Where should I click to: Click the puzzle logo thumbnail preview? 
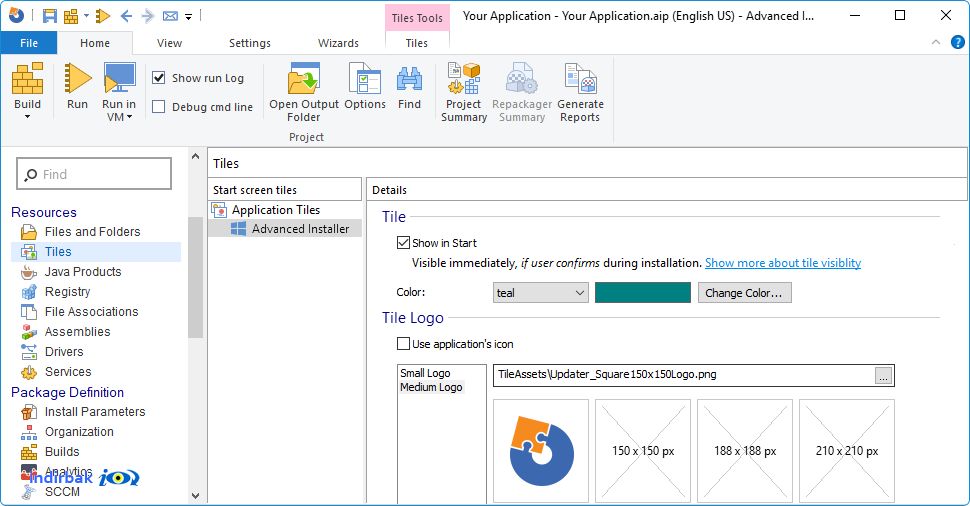[541, 451]
